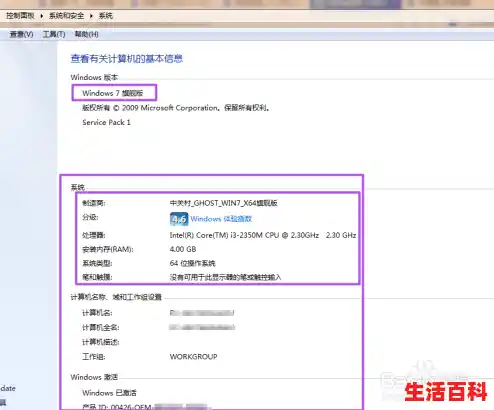Click the 4.6 experience rating badge
The image size is (494, 410).
coord(179,219)
